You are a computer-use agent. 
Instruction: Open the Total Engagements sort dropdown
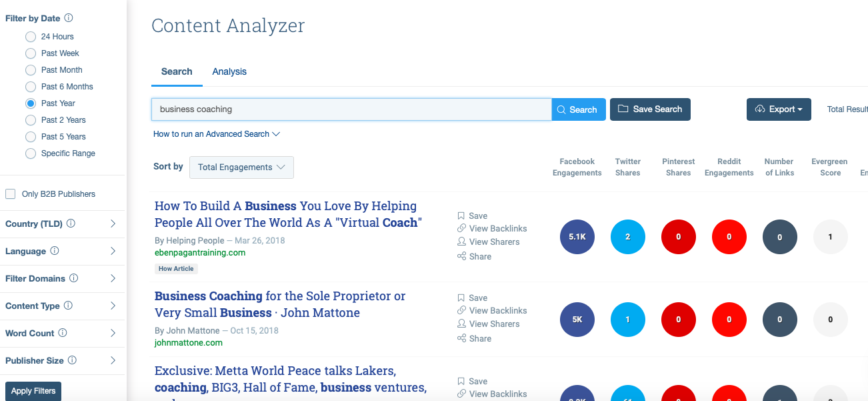coord(241,167)
